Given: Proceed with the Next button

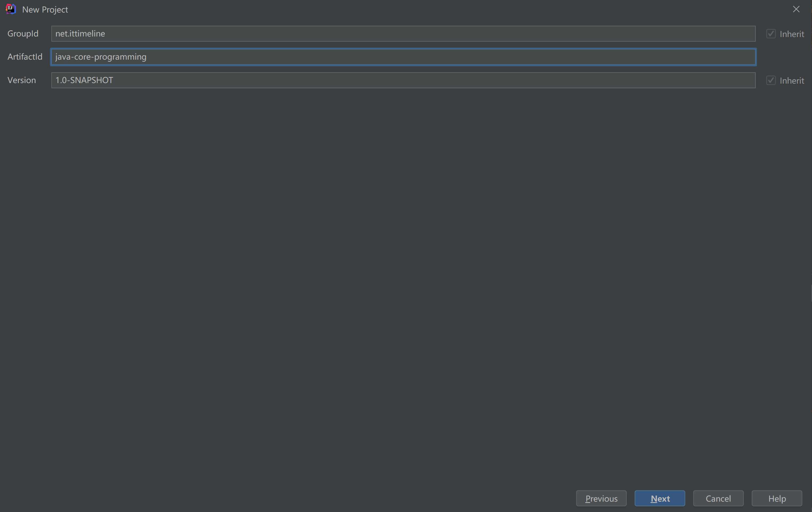Looking at the screenshot, I should point(660,498).
